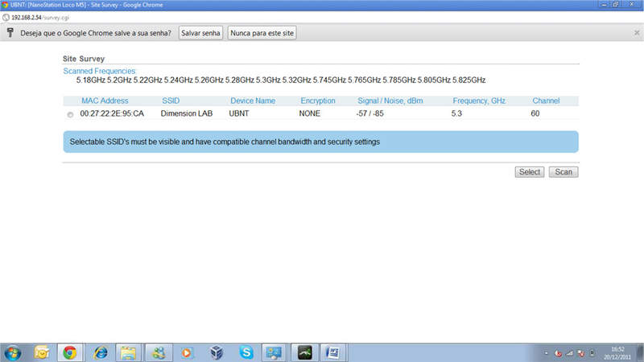Viewport: 644px width, 362px height.
Task: Open Google Chrome from the taskbar
Action: (x=70, y=352)
